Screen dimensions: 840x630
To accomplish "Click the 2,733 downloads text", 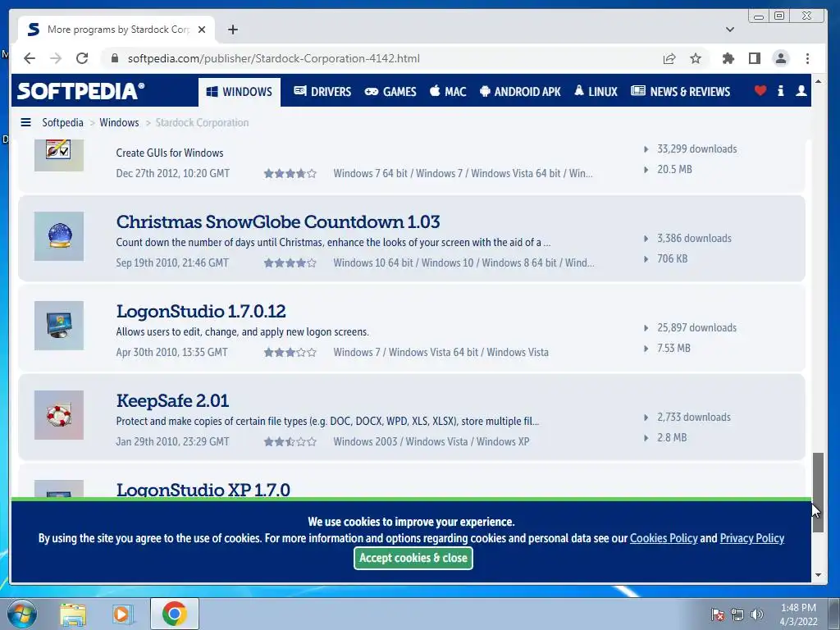I will (694, 418).
